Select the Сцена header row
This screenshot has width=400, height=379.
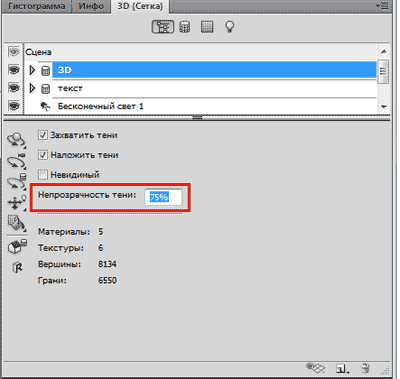click(x=200, y=52)
